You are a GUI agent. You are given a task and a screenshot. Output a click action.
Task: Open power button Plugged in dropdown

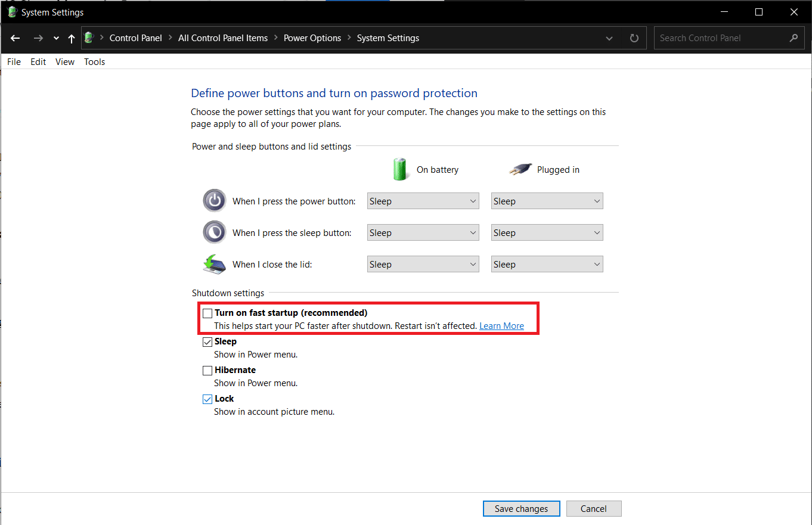click(x=547, y=201)
